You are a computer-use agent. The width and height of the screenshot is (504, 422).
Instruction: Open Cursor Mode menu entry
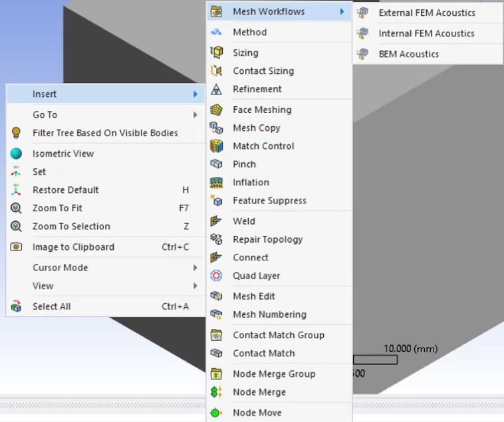(x=106, y=268)
